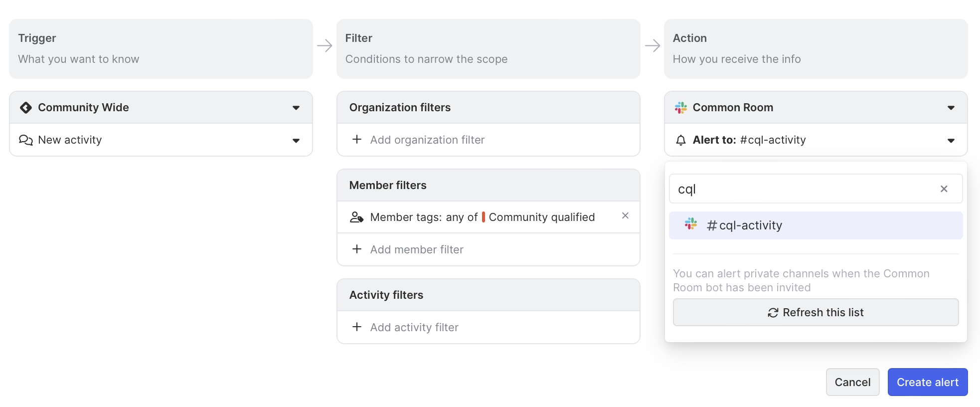Refresh this list of channels
Viewport: 980px width, 407px height.
point(816,312)
